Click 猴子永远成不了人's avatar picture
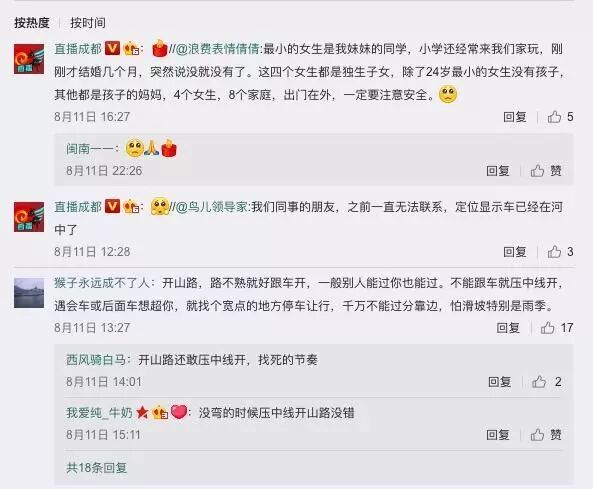Image resolution: width=593 pixels, height=489 pixels. [x=29, y=293]
